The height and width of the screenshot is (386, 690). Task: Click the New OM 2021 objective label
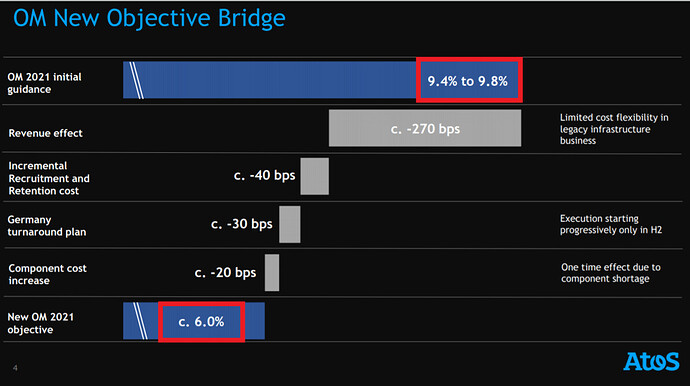[x=40, y=323]
